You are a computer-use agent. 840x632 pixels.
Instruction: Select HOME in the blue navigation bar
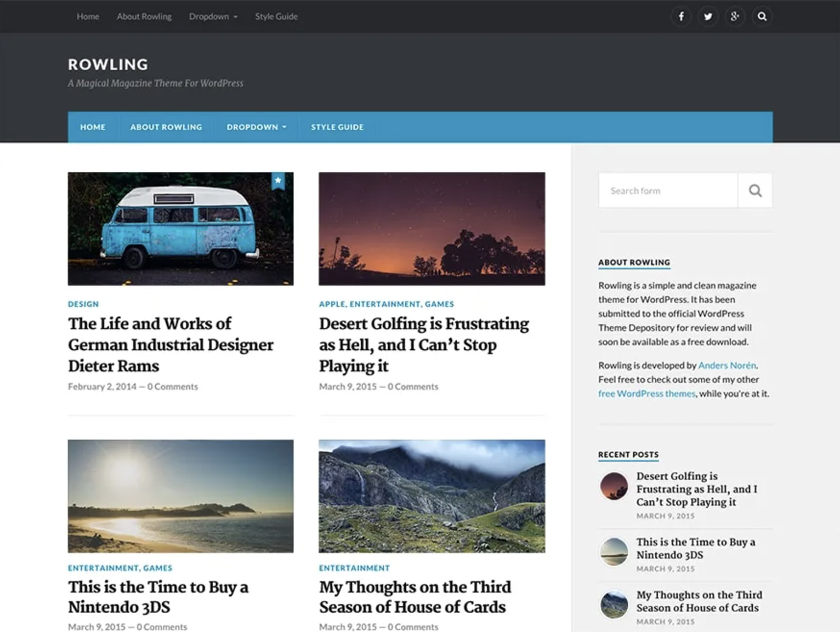(93, 127)
